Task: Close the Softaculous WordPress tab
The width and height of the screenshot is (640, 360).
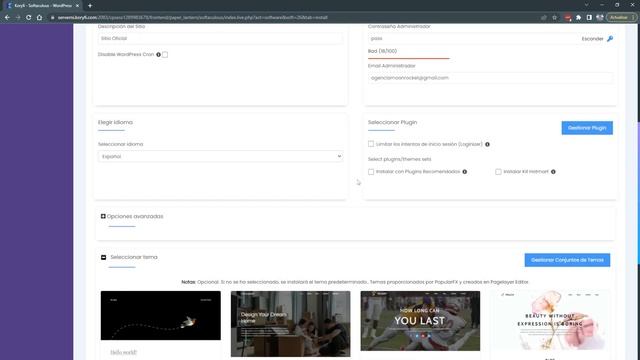Action: (x=77, y=6)
